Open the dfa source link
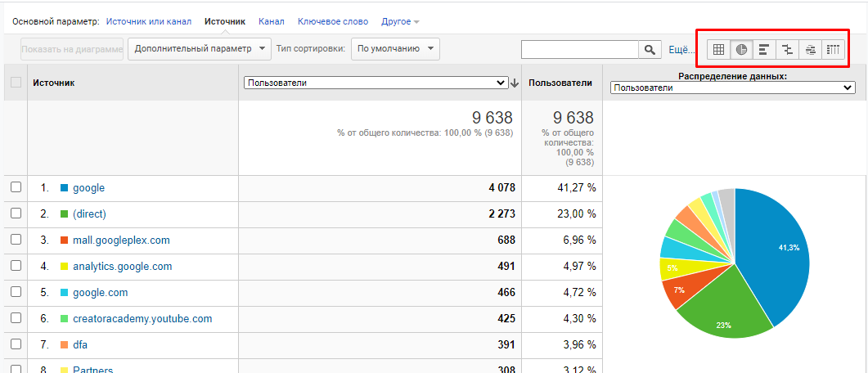The height and width of the screenshot is (373, 868). click(80, 344)
